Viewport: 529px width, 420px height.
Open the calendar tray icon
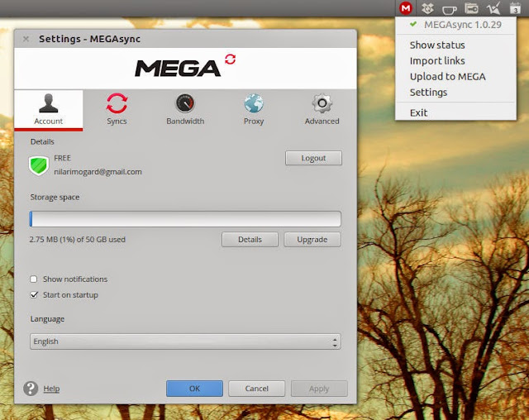coord(515,8)
